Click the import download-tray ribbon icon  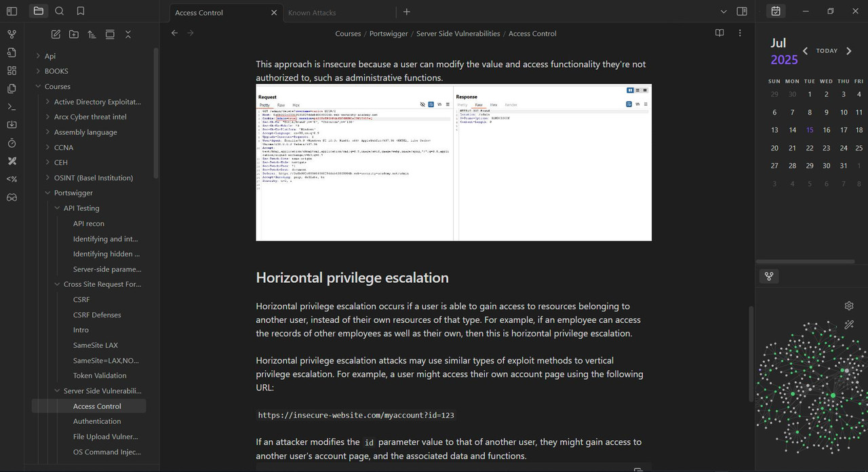(x=12, y=125)
